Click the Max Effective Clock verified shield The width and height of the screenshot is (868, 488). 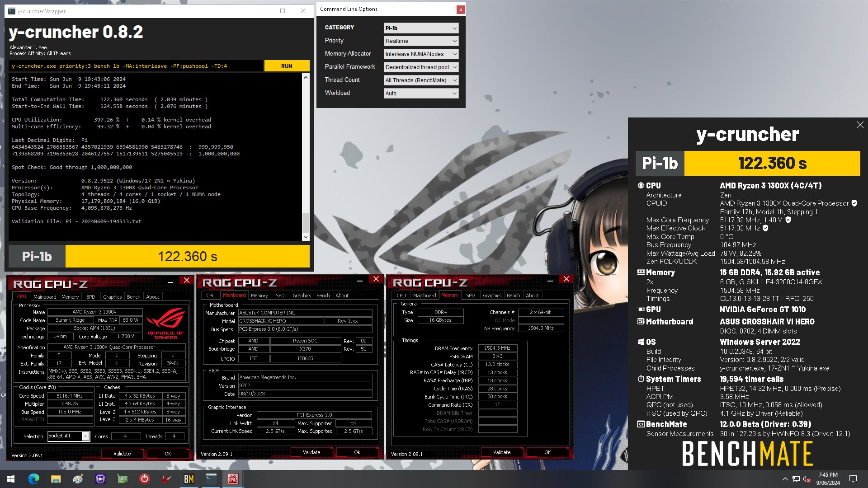(765, 228)
